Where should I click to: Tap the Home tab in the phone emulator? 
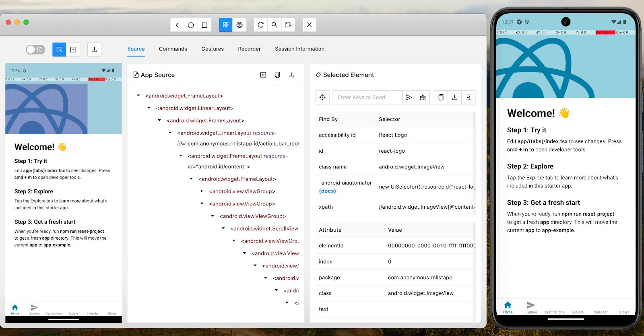508,307
